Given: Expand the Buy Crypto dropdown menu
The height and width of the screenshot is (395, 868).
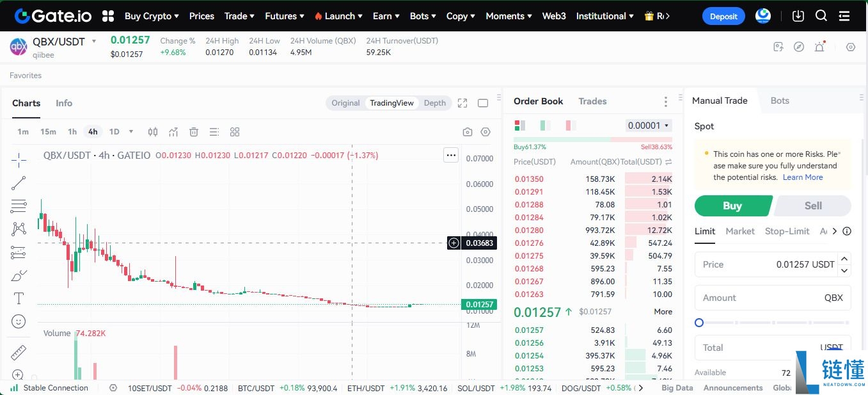Looking at the screenshot, I should 152,16.
